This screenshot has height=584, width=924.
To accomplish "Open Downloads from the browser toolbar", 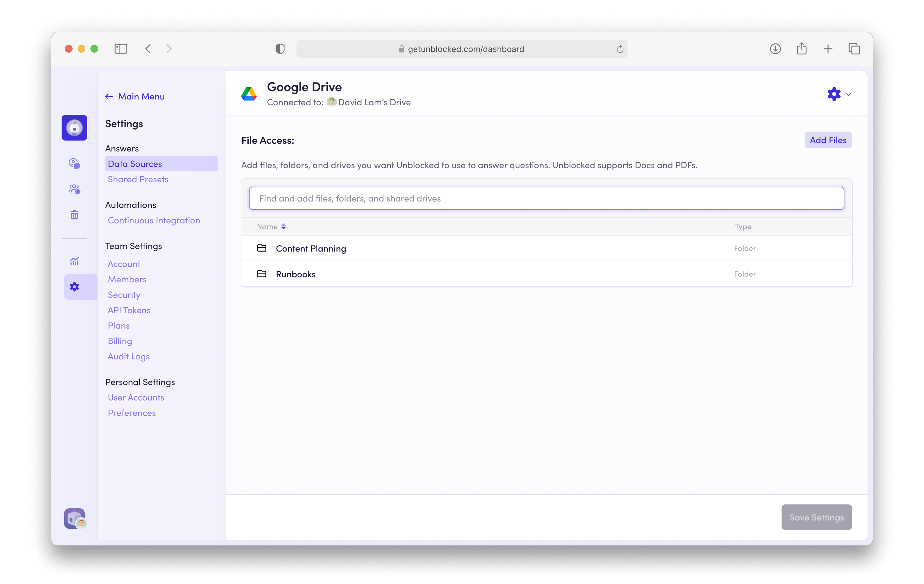I will point(775,49).
